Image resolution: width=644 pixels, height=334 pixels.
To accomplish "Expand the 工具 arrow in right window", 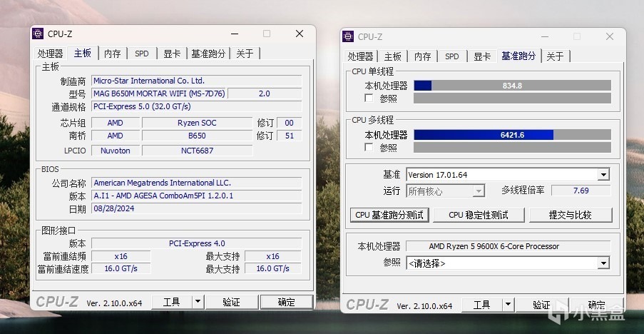I will (508, 305).
